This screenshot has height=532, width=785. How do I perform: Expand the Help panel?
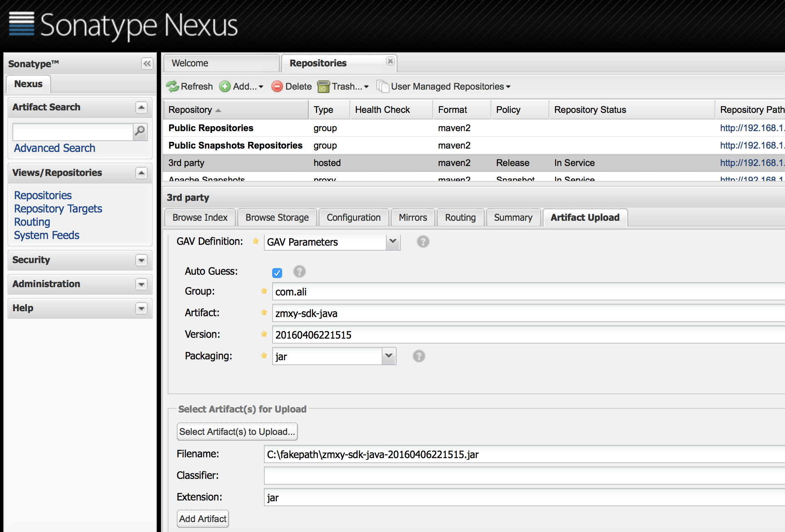coord(141,308)
